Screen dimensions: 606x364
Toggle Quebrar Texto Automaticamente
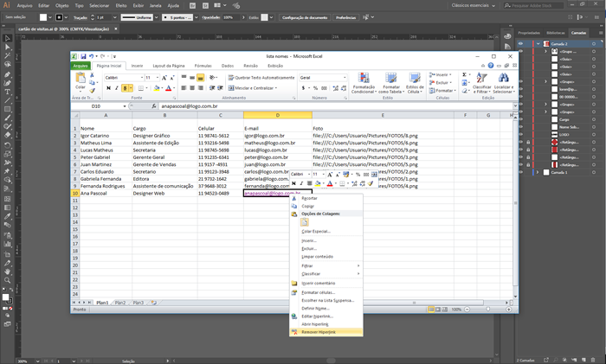coord(261,78)
